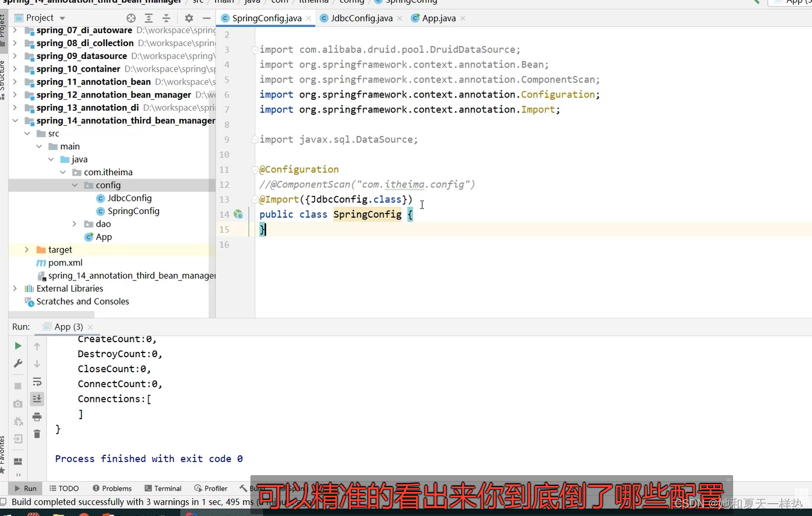Collapse the config package folder
This screenshot has width=812, height=516.
coord(75,185)
